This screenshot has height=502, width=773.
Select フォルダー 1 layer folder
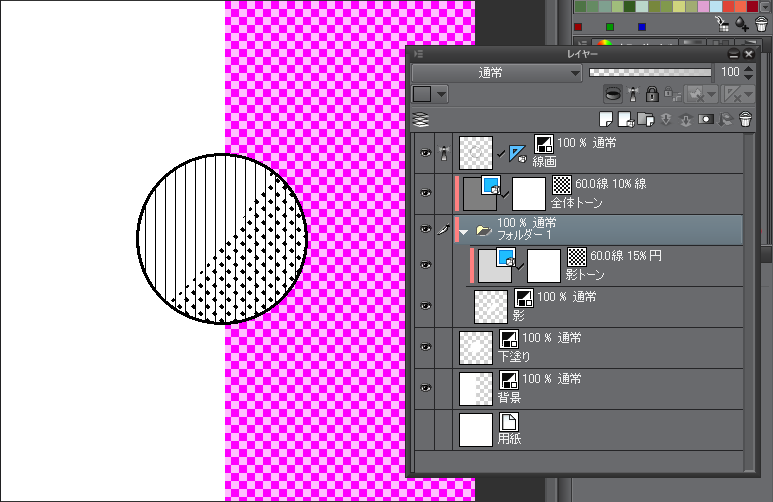click(597, 229)
